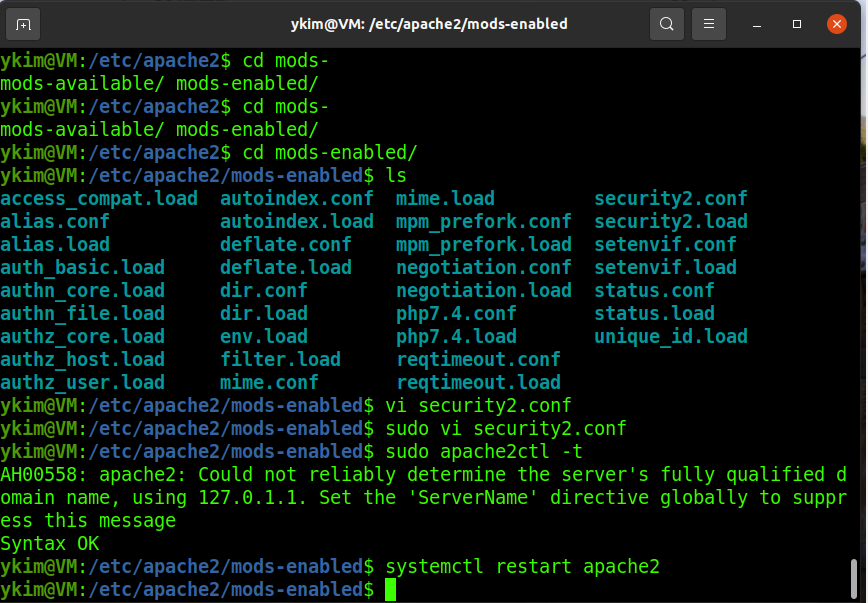
Task: Click php7.4.load file name
Action: point(456,337)
